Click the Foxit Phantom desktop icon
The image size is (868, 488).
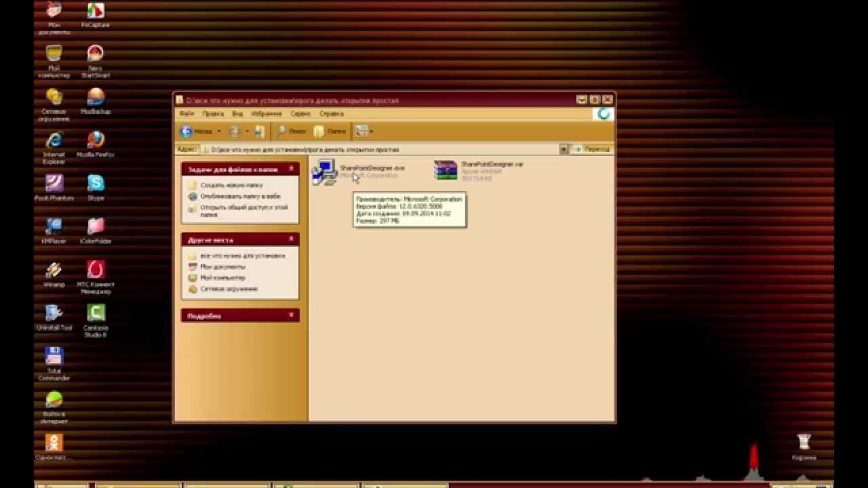coord(54,188)
